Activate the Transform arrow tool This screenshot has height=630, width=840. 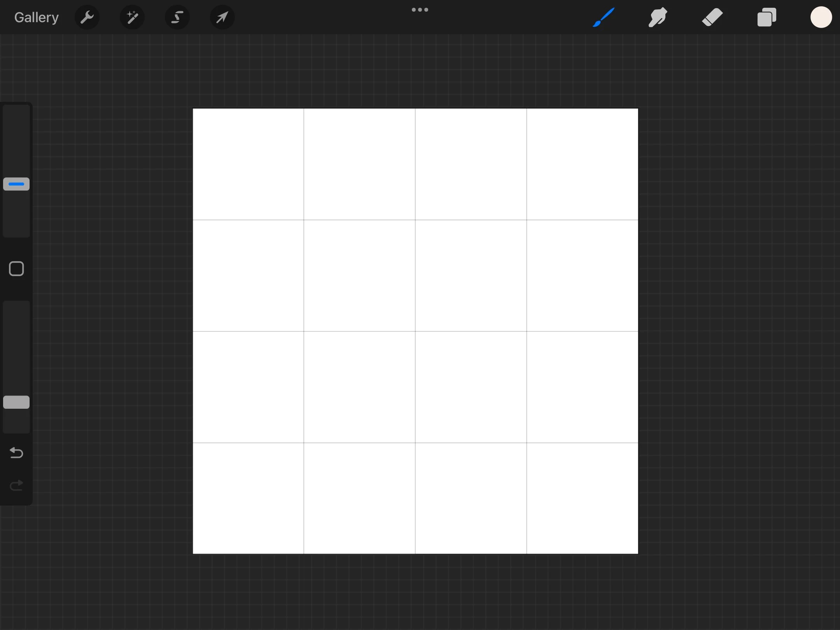[x=222, y=17]
